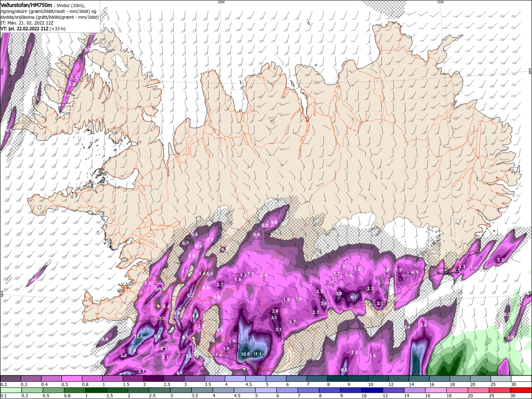Click rain scale swatch between 16 and 18

436,390
